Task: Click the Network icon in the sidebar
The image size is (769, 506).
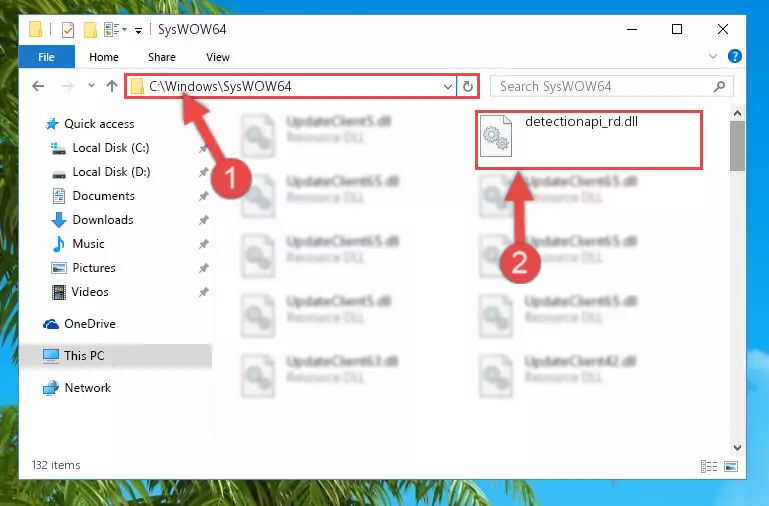Action: (51, 388)
